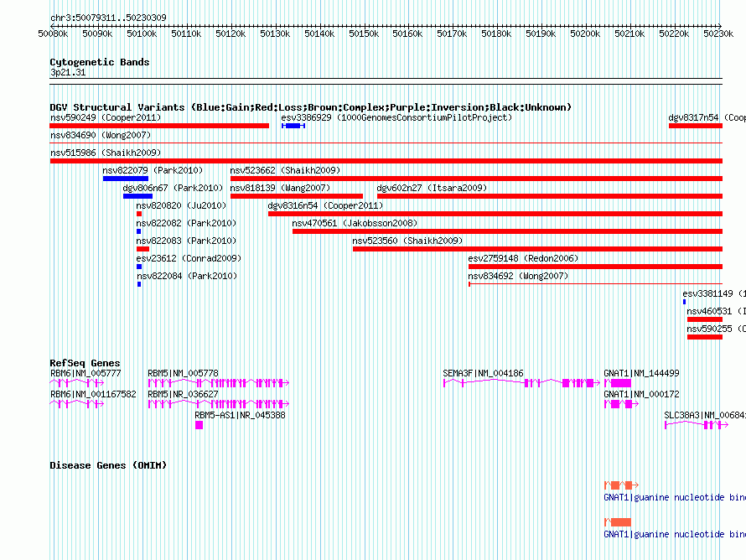Viewport: 746px width, 560px height.
Task: Click the SEMA3F|NM_004186 gene model
Action: click(x=521, y=383)
